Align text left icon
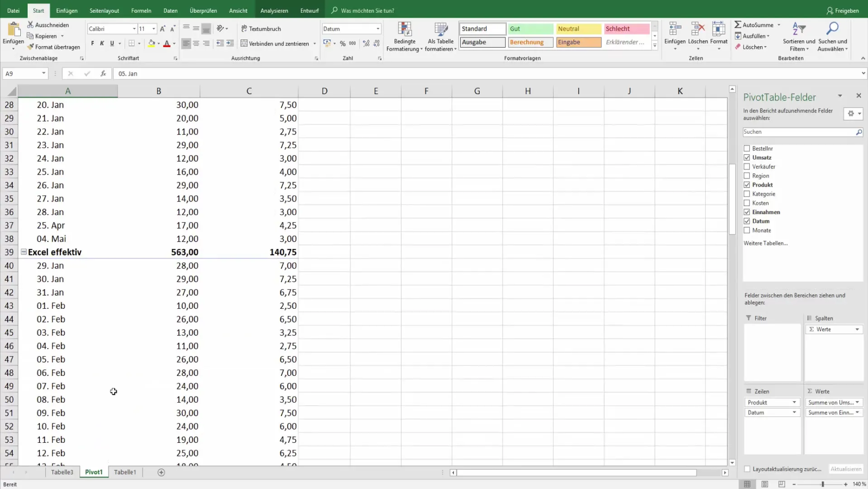The height and width of the screenshot is (489, 868). [x=186, y=43]
